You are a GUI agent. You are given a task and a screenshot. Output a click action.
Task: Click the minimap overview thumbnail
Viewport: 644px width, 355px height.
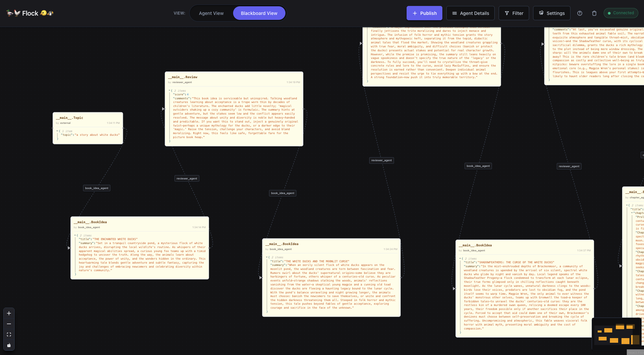[616, 334]
